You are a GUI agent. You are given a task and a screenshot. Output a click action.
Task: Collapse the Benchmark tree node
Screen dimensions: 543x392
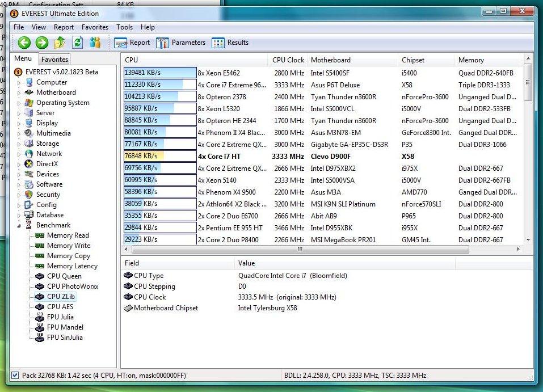pos(19,226)
